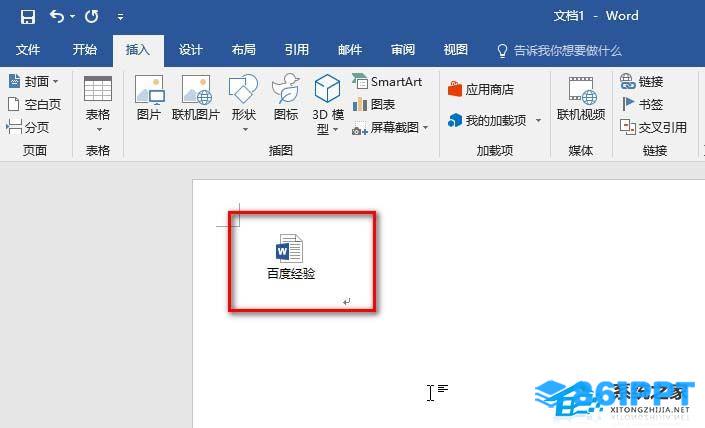This screenshot has width=705, height=428.
Task: Open Customize Quick Access Toolbar dropdown
Action: click(120, 17)
